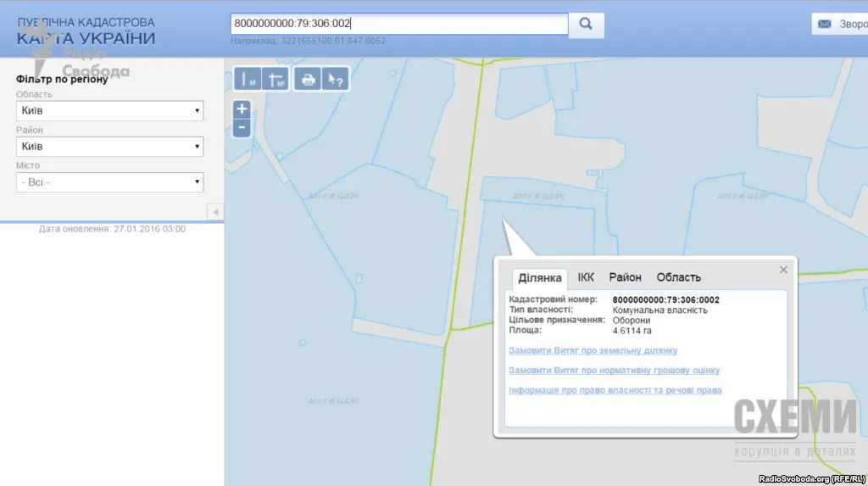The height and width of the screenshot is (486, 868).
Task: Click the Публічна кадастрова карта України logo
Action: [86, 31]
